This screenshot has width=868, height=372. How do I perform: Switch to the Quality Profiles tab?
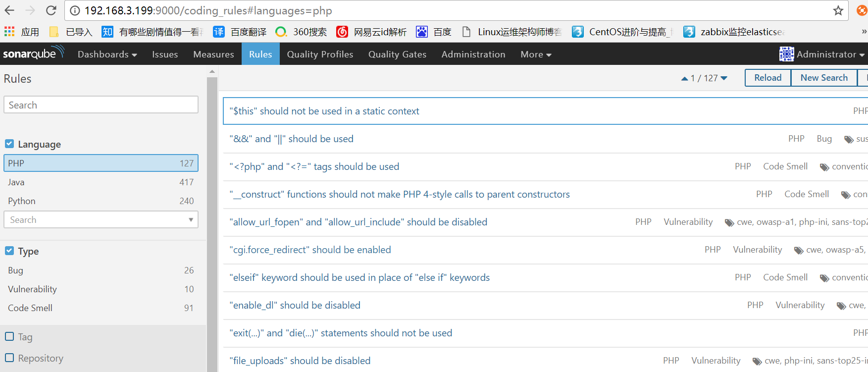320,54
